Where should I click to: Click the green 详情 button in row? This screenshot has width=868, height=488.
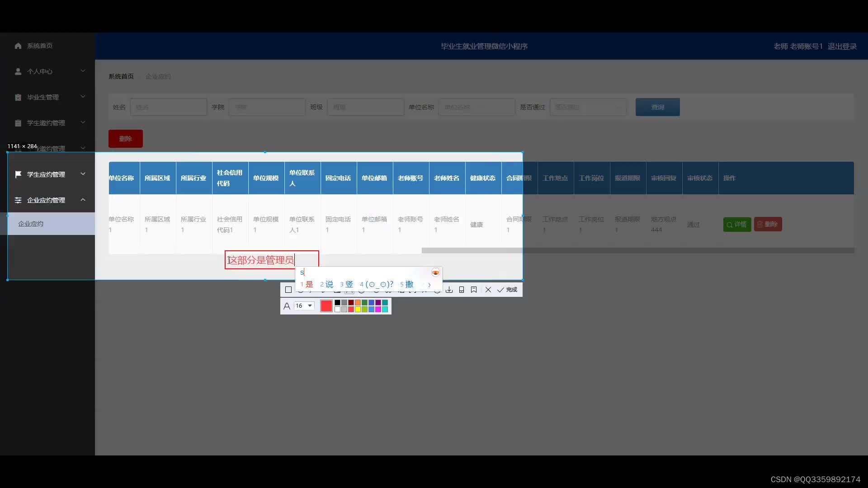[x=737, y=225]
